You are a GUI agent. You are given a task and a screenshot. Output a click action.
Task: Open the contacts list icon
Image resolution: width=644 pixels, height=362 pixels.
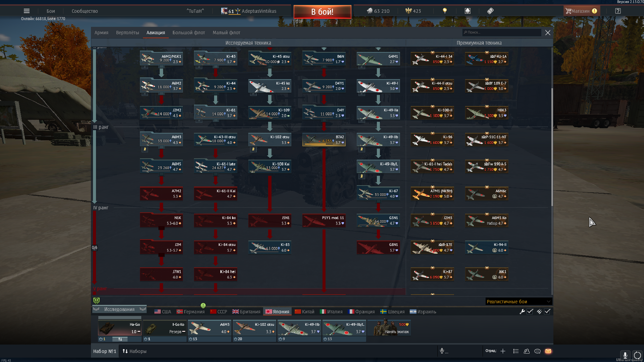[516, 351]
